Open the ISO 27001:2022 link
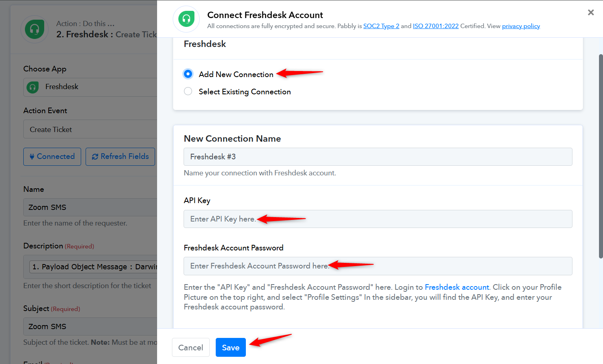 pyautogui.click(x=436, y=26)
